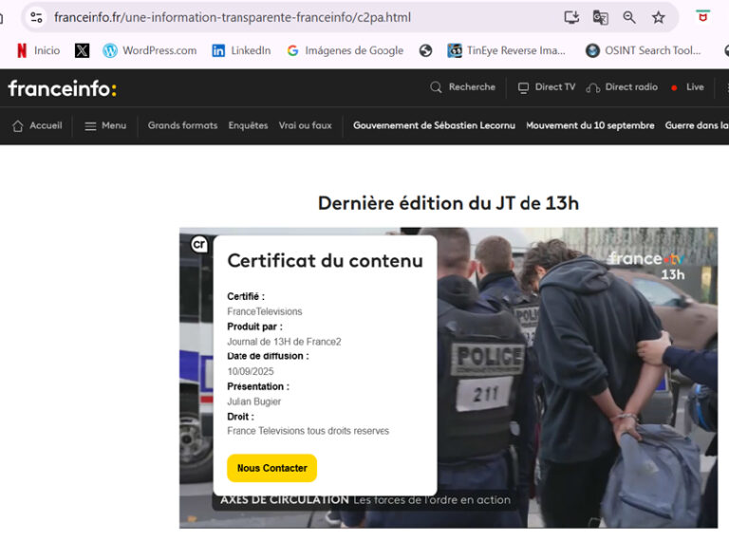Open the TinEye Reverse Image bookmark
The image size is (729, 560).
point(506,50)
